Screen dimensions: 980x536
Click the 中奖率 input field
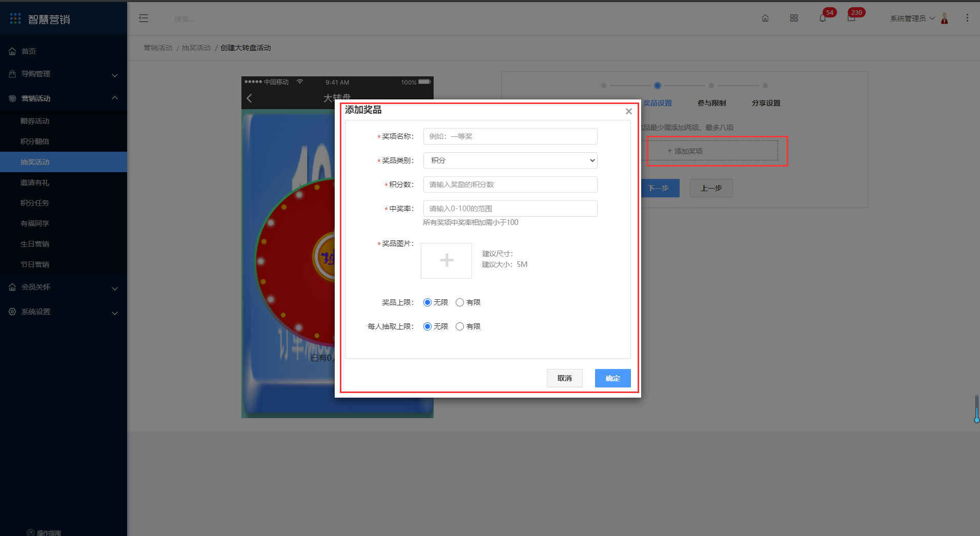click(511, 209)
